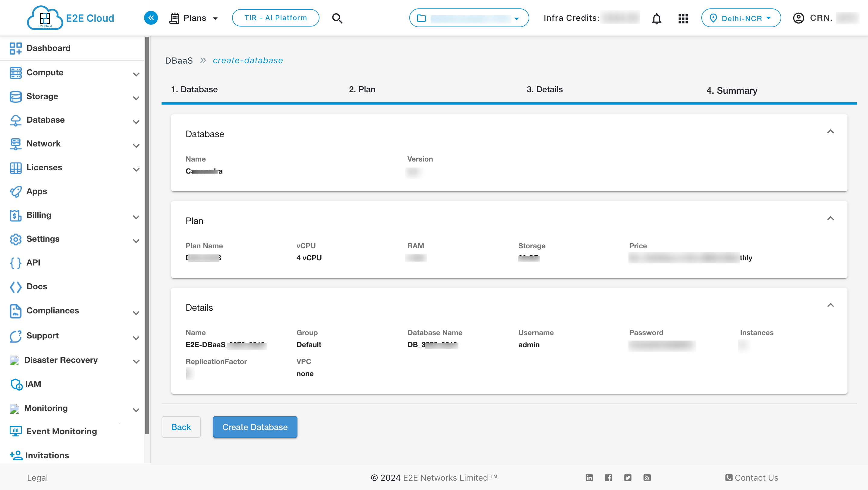The image size is (868, 490).
Task: Click the Create Database button
Action: pos(255,427)
